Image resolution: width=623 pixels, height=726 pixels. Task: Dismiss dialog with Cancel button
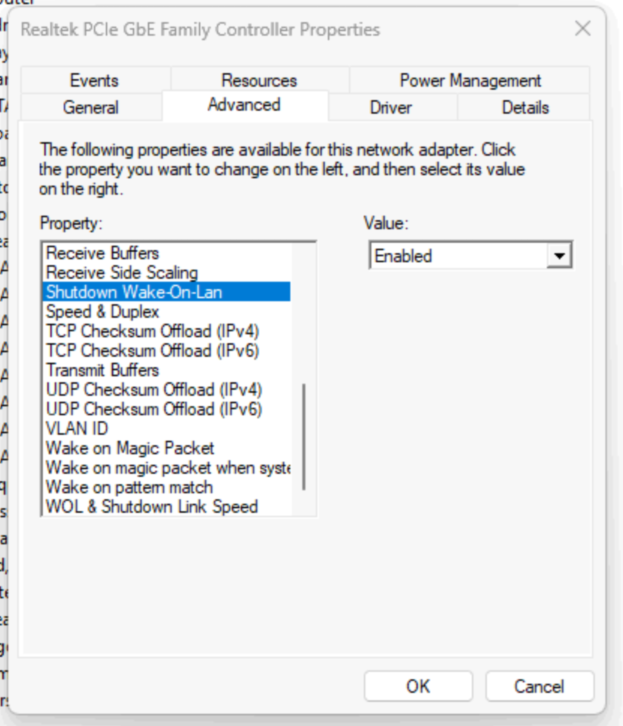pos(539,686)
